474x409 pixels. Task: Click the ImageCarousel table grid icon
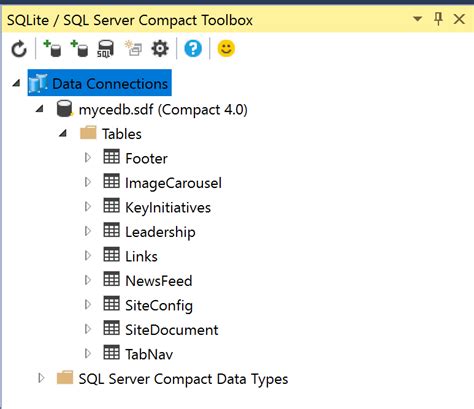pos(111,181)
